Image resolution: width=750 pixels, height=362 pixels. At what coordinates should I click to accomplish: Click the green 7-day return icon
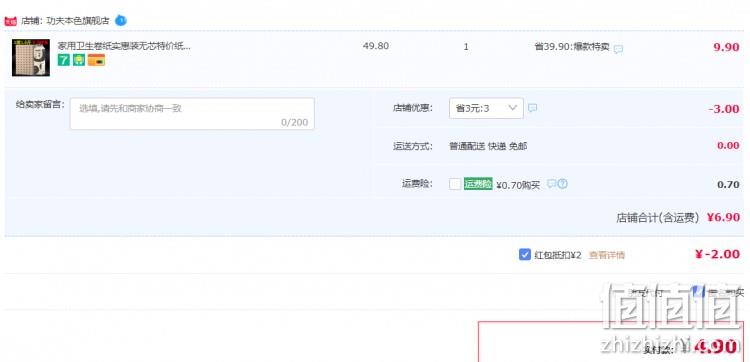click(x=64, y=60)
